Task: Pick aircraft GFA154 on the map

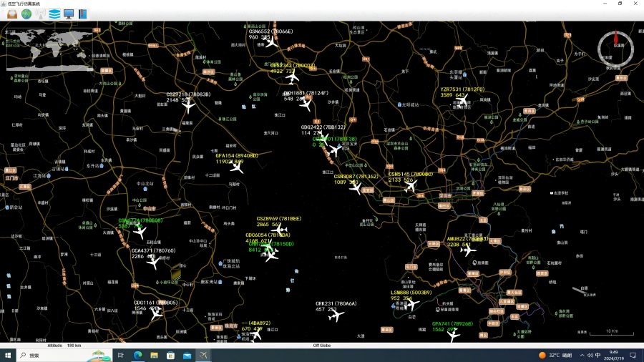Action: (237, 167)
